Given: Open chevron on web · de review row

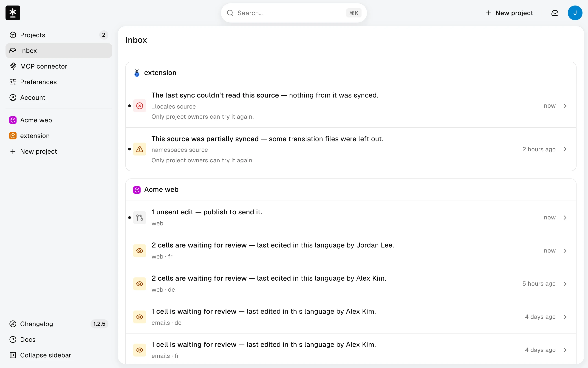Looking at the screenshot, I should 565,284.
